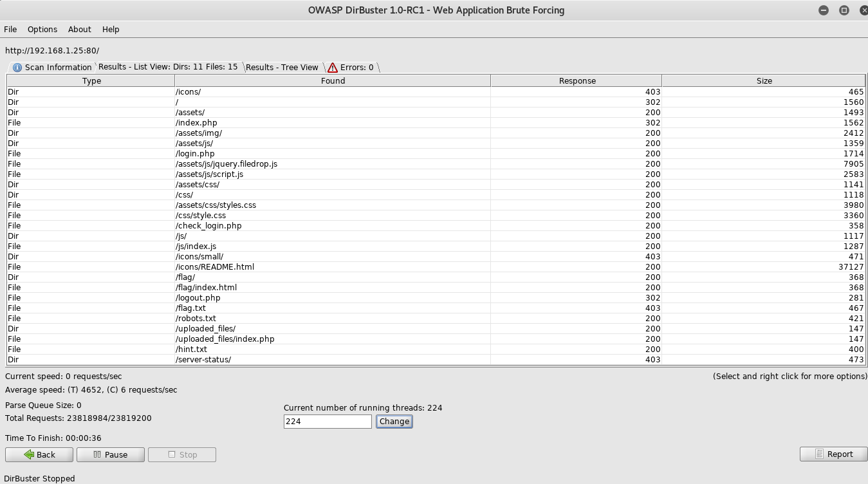
Task: Click the red warning icon on Errors tab
Action: (x=333, y=68)
